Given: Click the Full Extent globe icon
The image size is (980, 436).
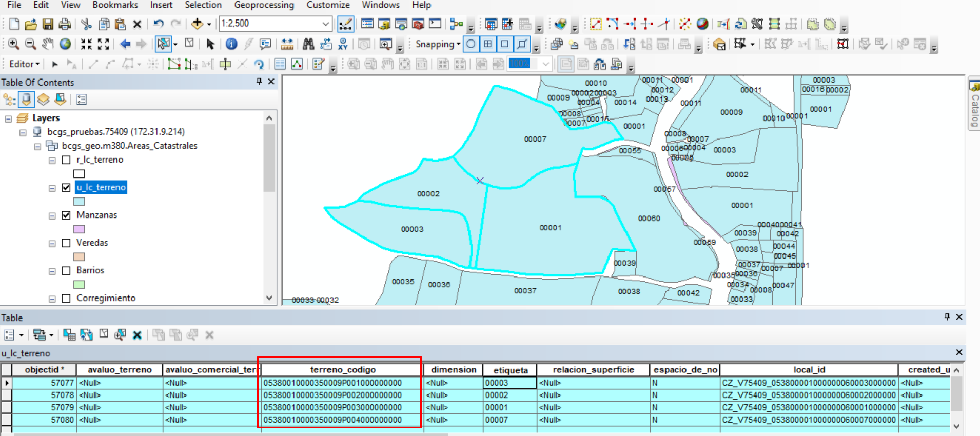Looking at the screenshot, I should (65, 44).
